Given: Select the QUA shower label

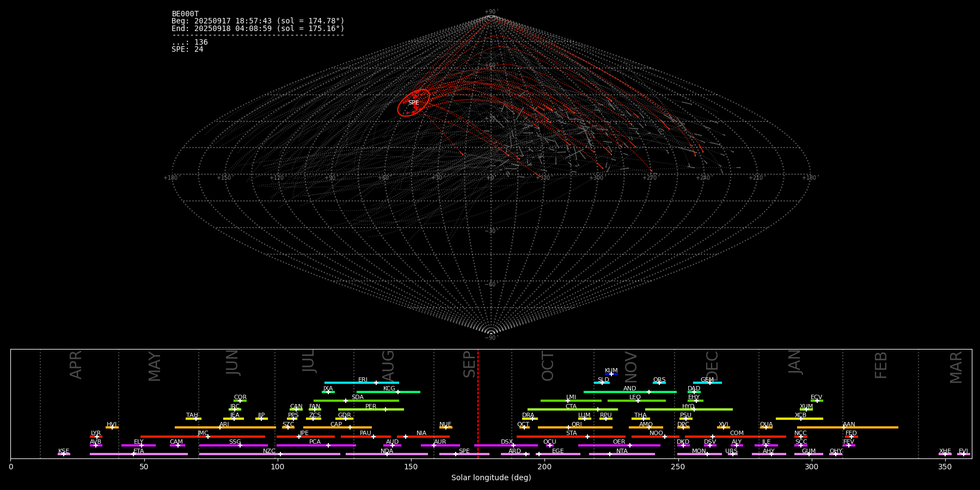Looking at the screenshot, I should [x=766, y=425].
